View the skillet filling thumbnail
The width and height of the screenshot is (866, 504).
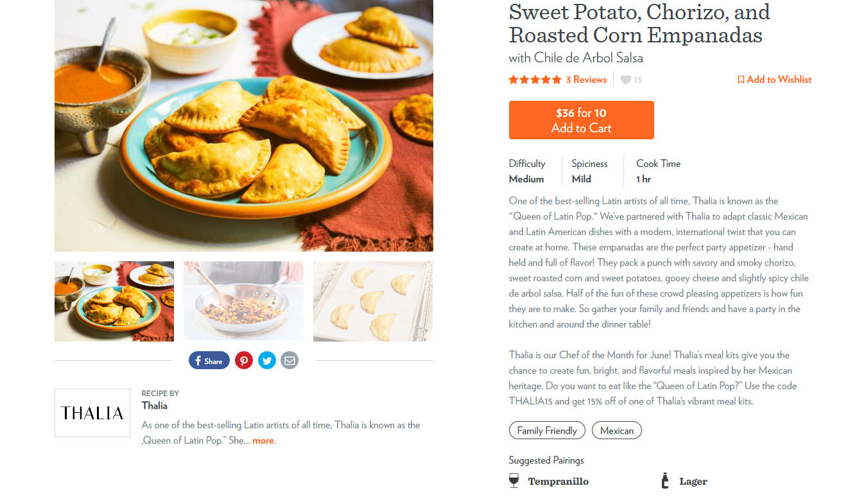[243, 301]
